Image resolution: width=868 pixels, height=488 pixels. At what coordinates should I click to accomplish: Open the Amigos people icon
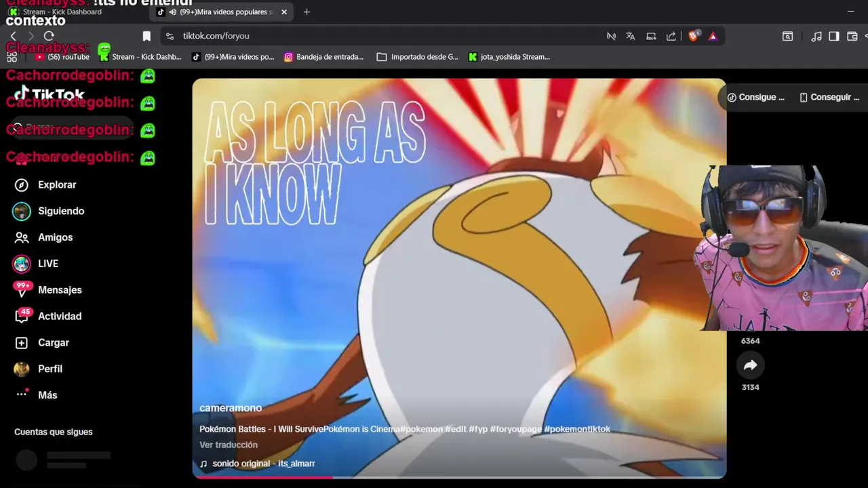pos(22,238)
